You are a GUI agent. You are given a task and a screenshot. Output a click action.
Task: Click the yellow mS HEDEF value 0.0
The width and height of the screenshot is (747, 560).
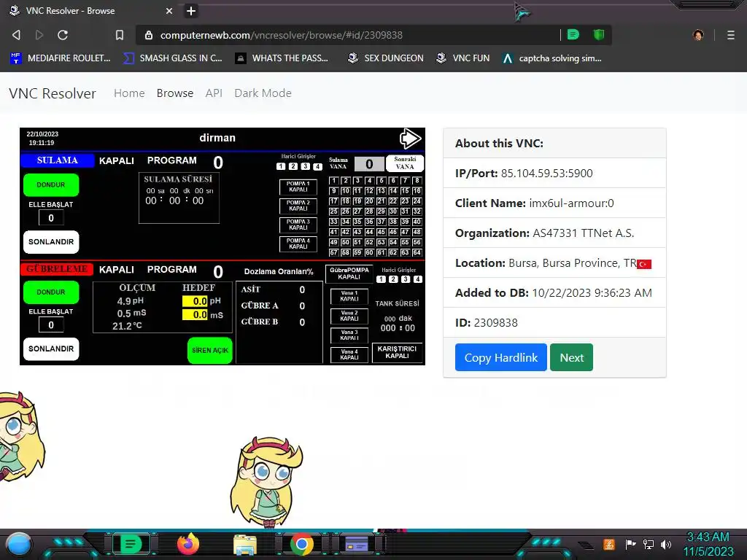195,315
